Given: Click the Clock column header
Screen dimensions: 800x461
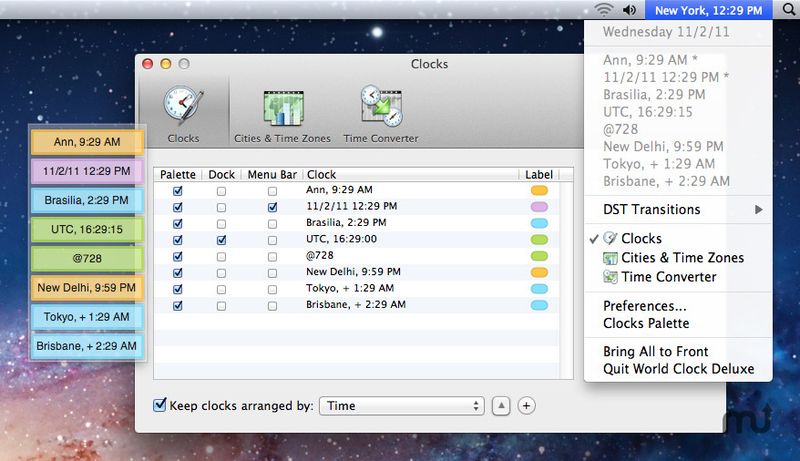Looking at the screenshot, I should (411, 174).
